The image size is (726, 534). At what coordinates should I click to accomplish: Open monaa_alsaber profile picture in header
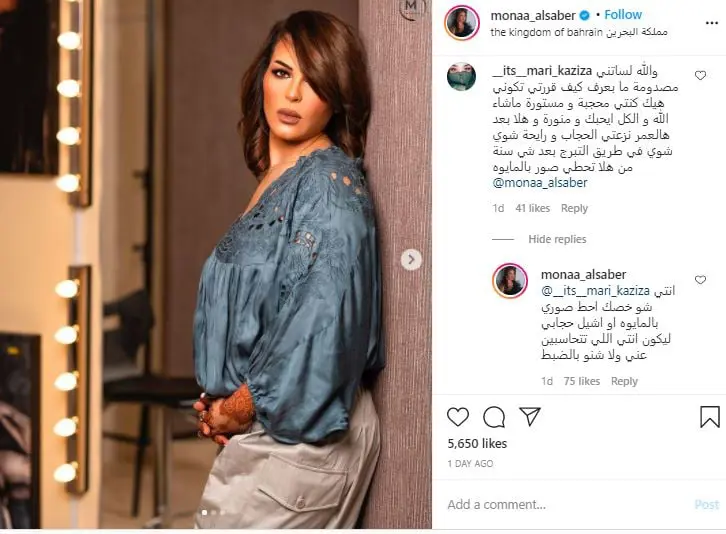coord(462,23)
